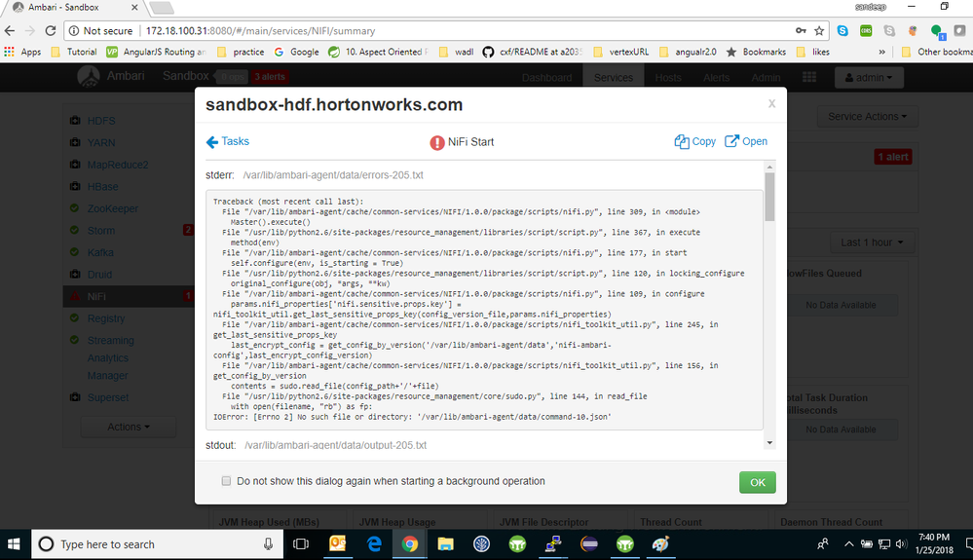
Task: Click the scrollbar up arrow in log pane
Action: 769,167
